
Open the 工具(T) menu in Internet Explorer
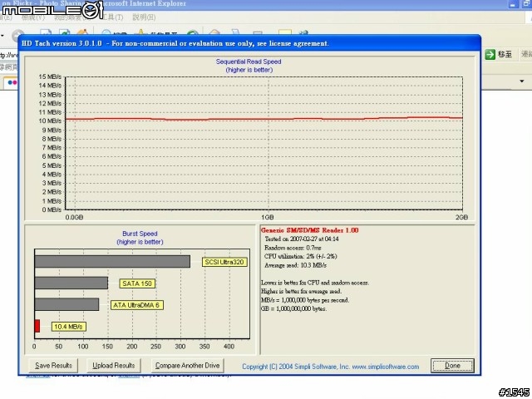point(112,17)
